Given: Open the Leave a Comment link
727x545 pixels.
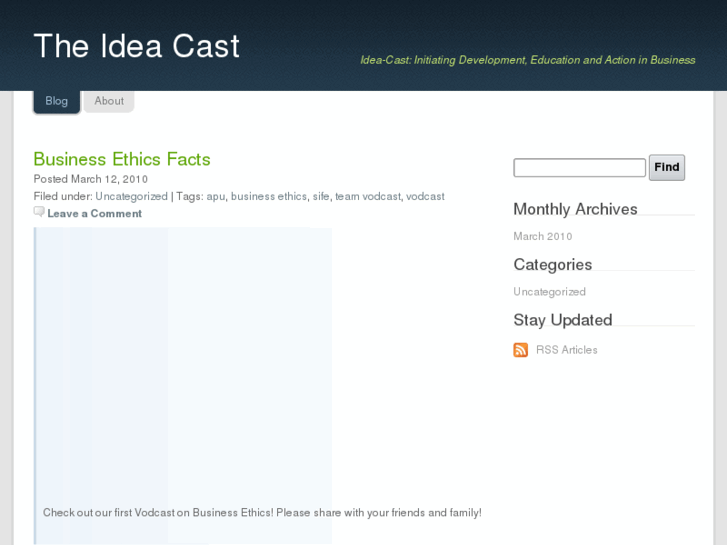Looking at the screenshot, I should pos(94,214).
